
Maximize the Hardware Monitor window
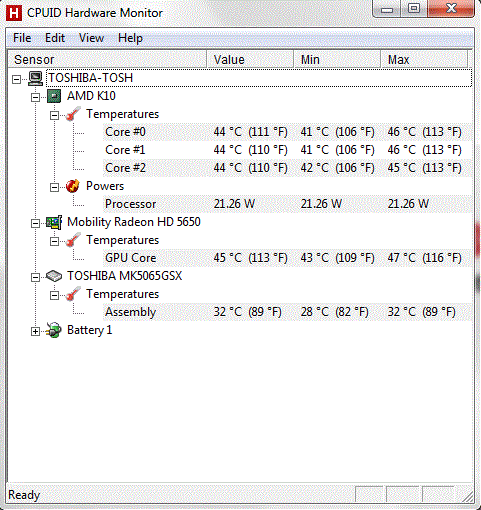click(x=414, y=9)
